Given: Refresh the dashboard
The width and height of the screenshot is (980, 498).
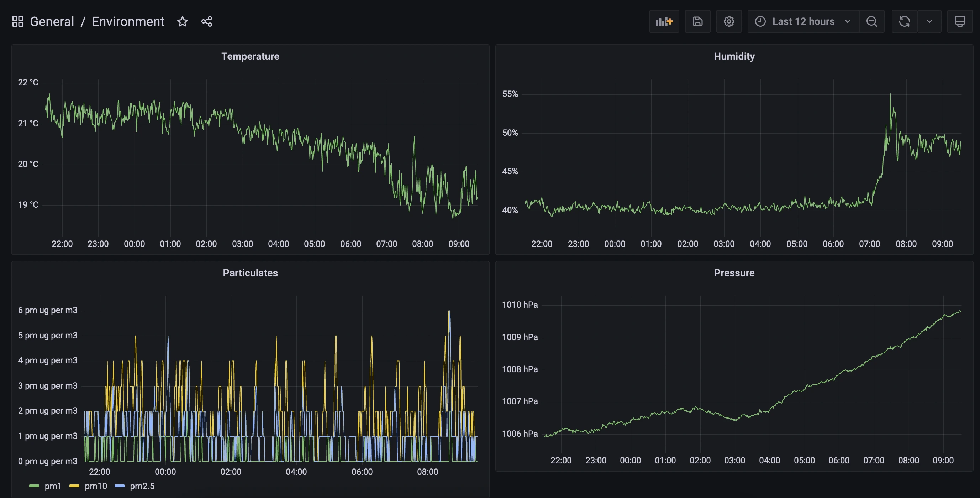Looking at the screenshot, I should pyautogui.click(x=904, y=22).
